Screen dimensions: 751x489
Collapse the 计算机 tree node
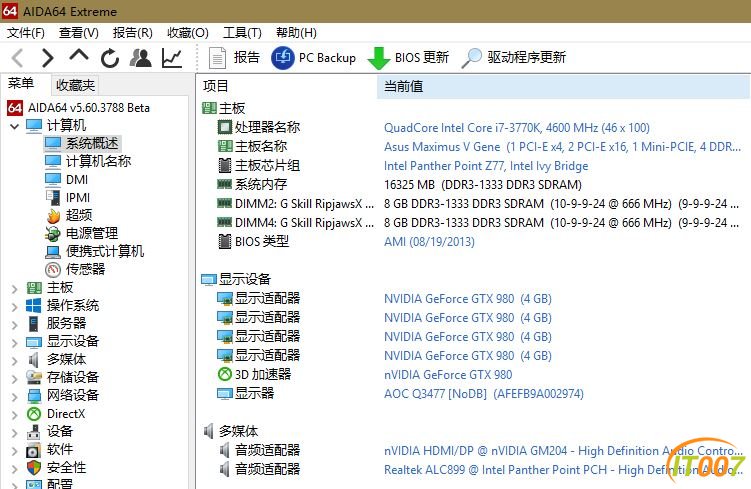click(14, 126)
